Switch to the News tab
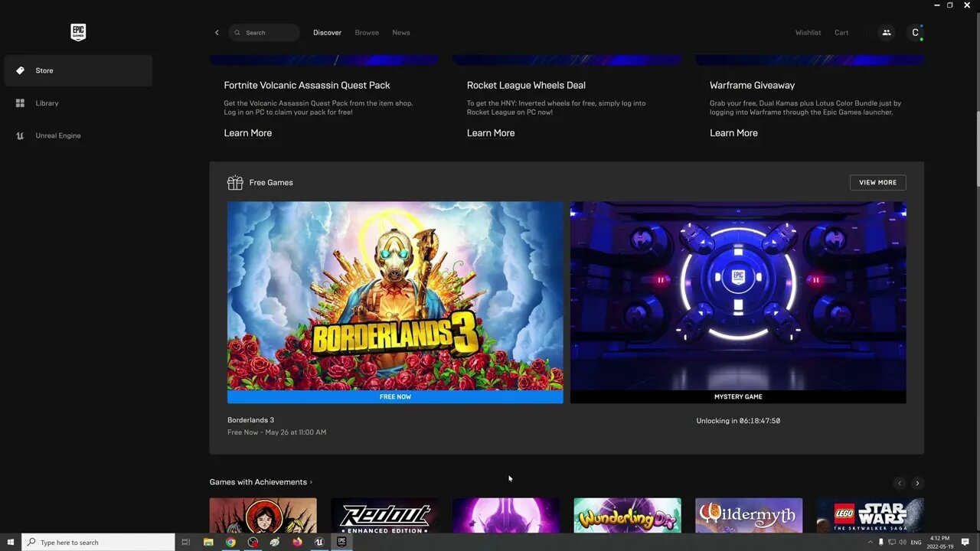Image resolution: width=980 pixels, height=551 pixels. click(401, 33)
